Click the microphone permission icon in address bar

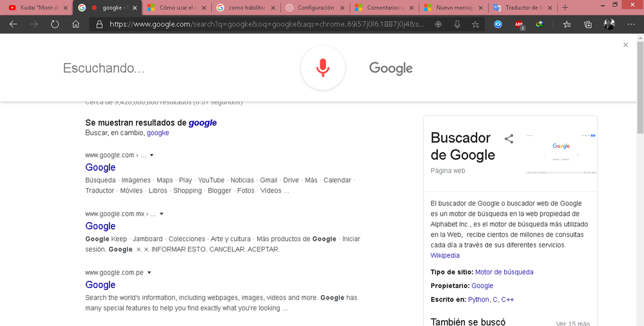(457, 24)
